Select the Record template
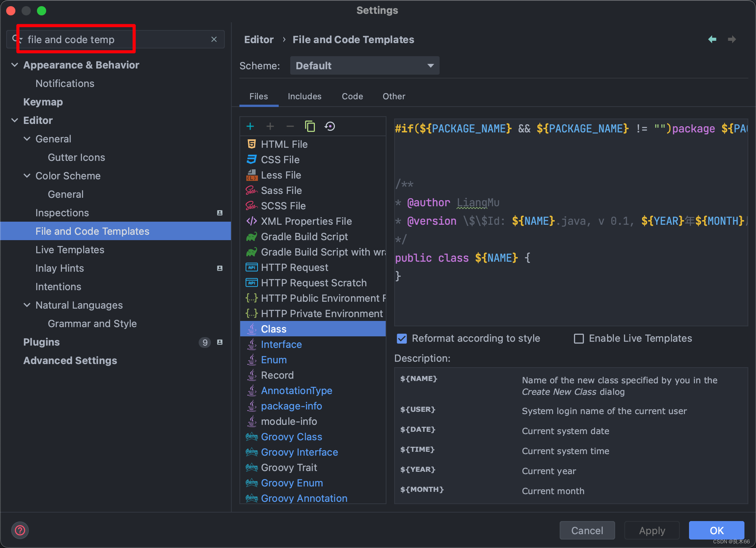 (x=313, y=375)
